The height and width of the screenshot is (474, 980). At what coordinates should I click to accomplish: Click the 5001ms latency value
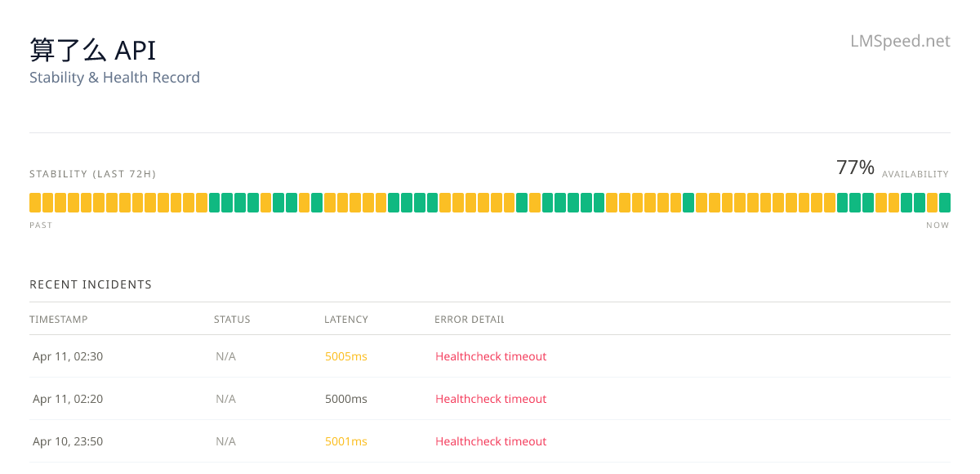click(346, 441)
